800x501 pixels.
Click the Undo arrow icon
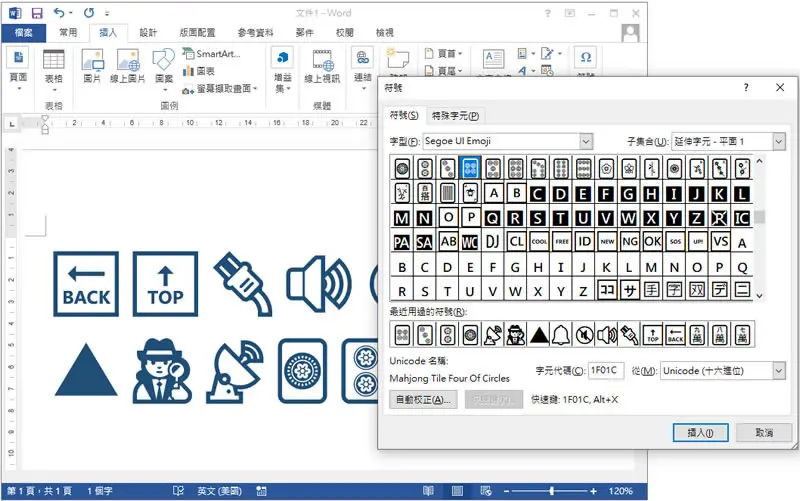coord(60,13)
